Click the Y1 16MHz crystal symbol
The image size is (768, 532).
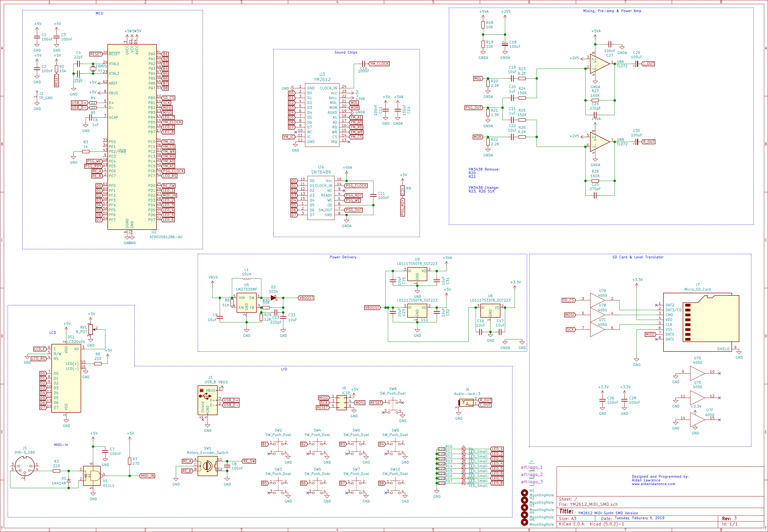click(93, 69)
